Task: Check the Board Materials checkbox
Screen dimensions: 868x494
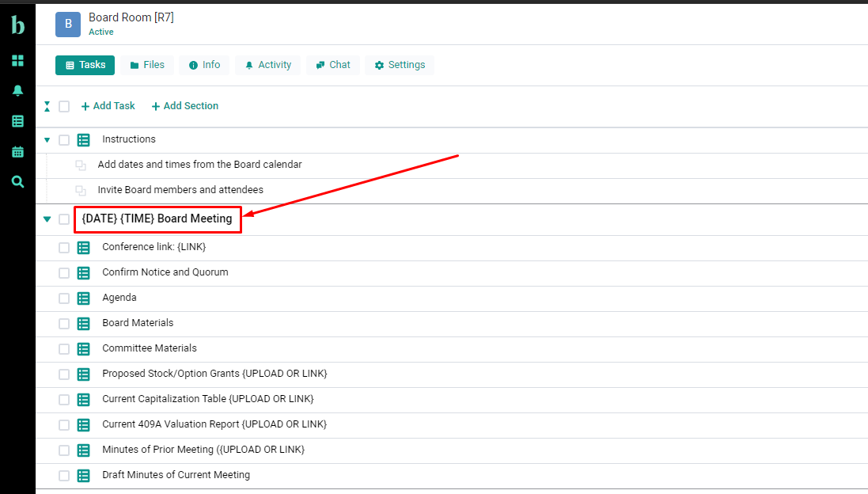Action: pyautogui.click(x=64, y=324)
